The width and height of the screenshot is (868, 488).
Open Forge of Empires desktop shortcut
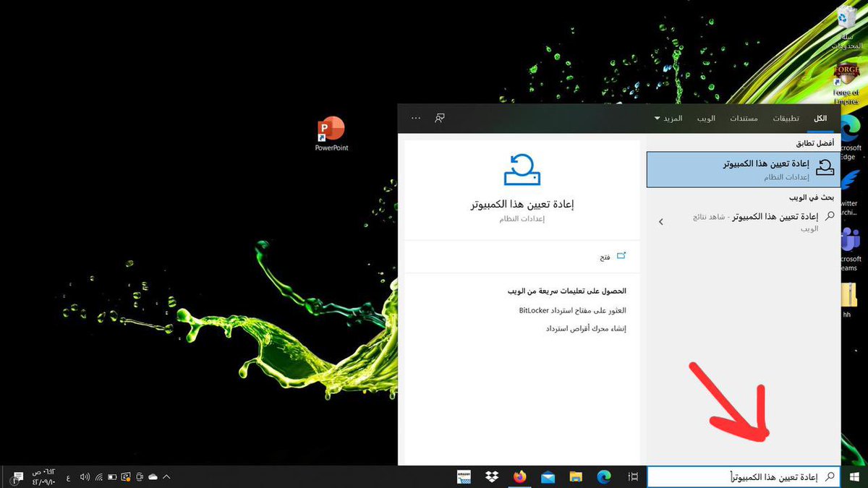point(846,84)
